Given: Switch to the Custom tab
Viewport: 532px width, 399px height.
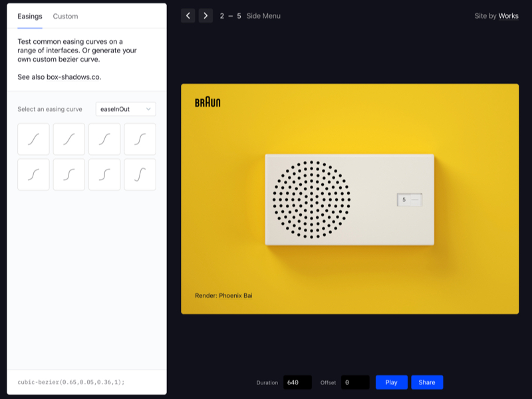Looking at the screenshot, I should 65,16.
